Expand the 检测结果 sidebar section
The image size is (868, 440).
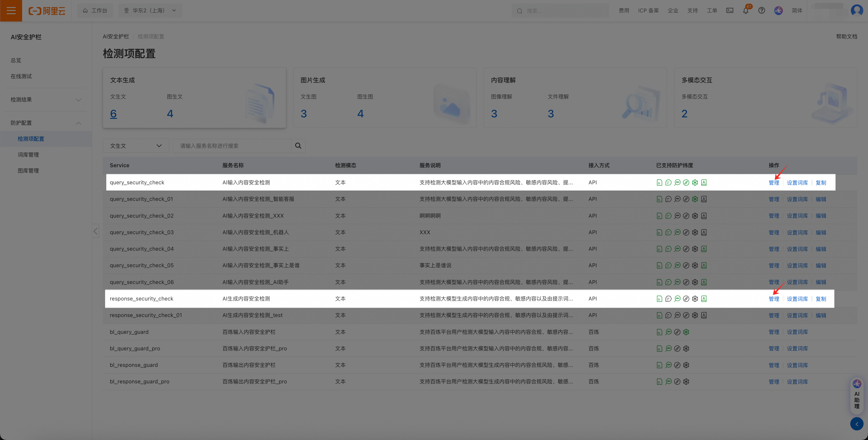pos(45,100)
